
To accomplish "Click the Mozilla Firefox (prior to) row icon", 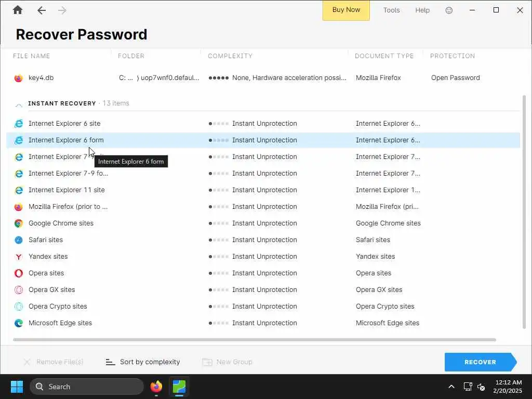I will [19, 207].
